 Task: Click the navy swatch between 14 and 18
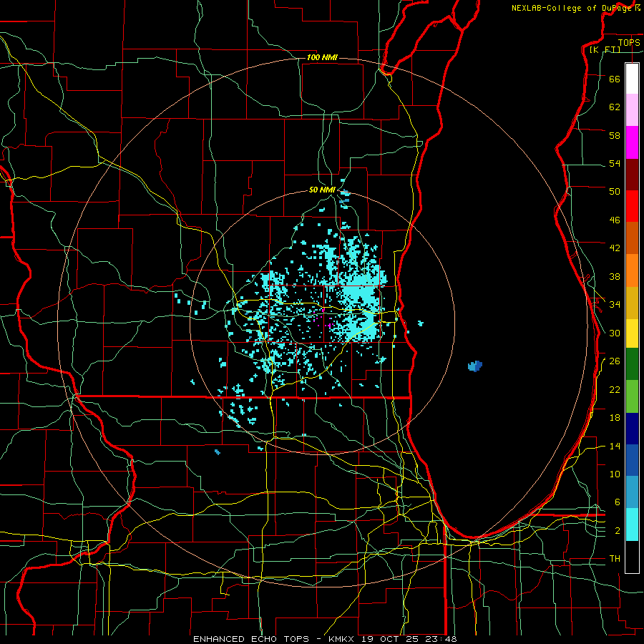(632, 429)
